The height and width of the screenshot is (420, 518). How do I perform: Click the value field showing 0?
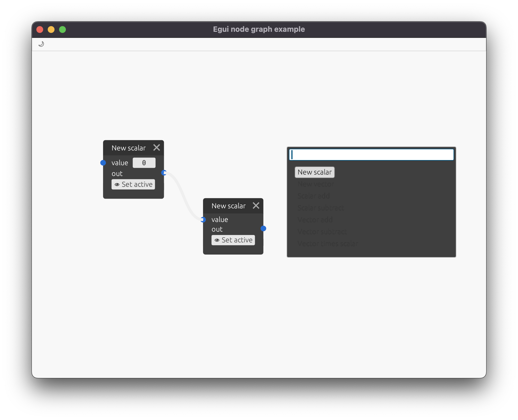pyautogui.click(x=144, y=163)
